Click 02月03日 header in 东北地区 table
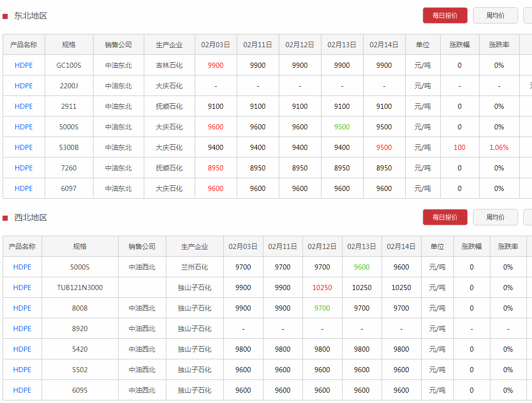Screen dimensions: 532x403 point(216,45)
